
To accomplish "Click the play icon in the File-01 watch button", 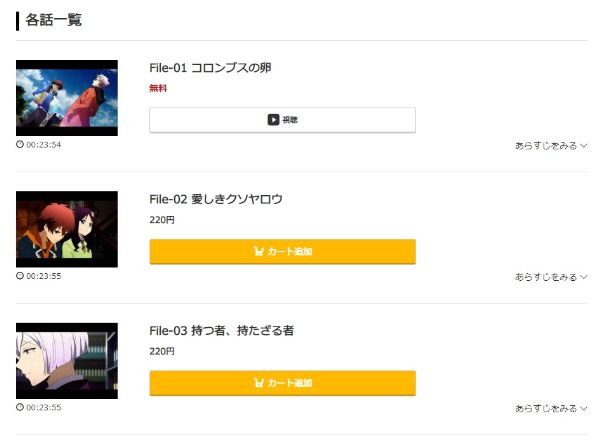I will 273,120.
